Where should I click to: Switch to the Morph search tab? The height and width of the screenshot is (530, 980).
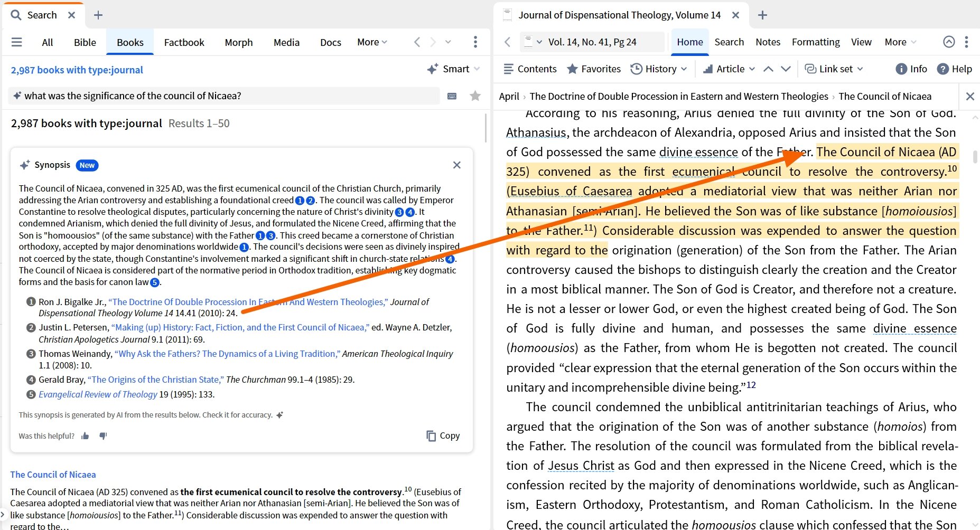click(x=239, y=42)
